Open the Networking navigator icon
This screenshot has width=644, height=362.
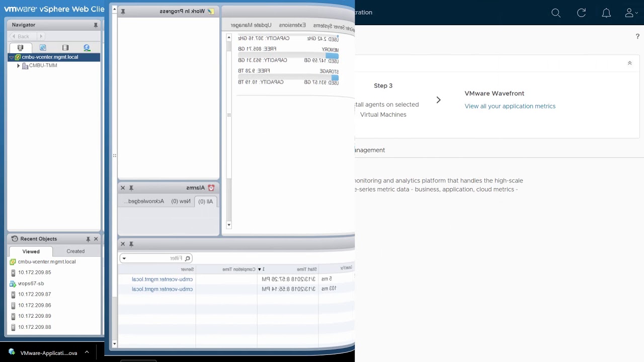coord(87,48)
